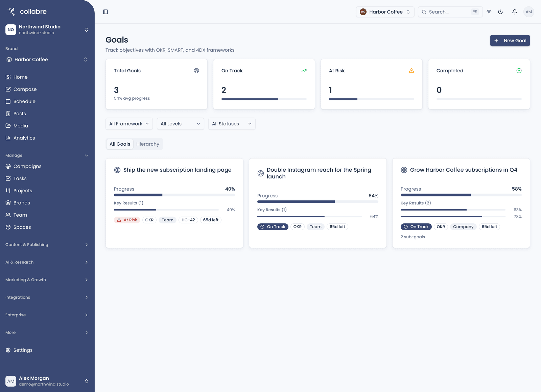Click target icon on subscription landing page goal
The width and height of the screenshot is (541, 392).
coord(117,170)
